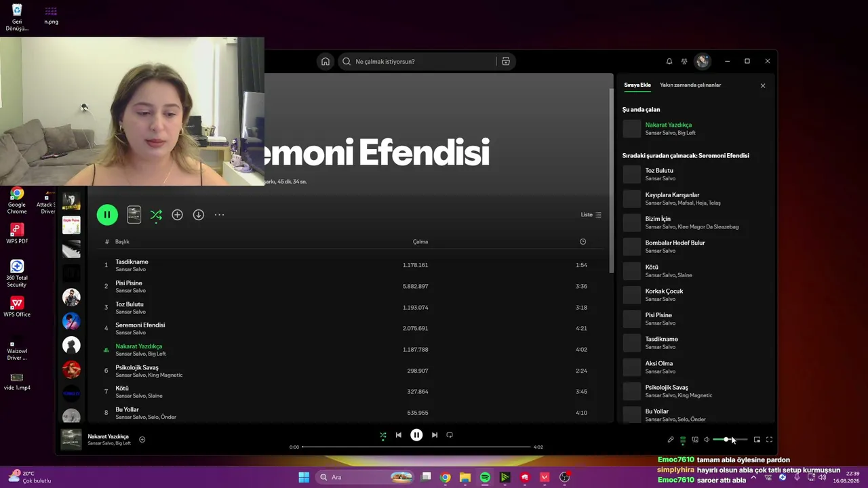Select track 1 Tasdikname in the album list

[x=351, y=265]
